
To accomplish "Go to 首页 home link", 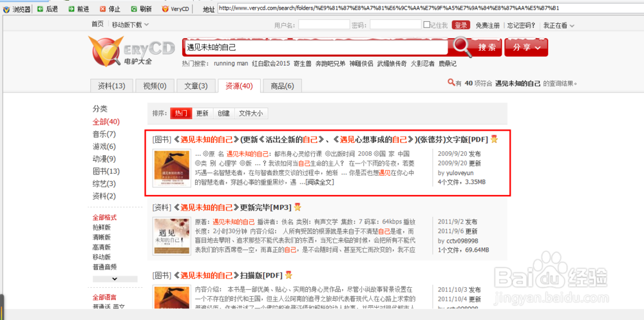I will point(98,24).
